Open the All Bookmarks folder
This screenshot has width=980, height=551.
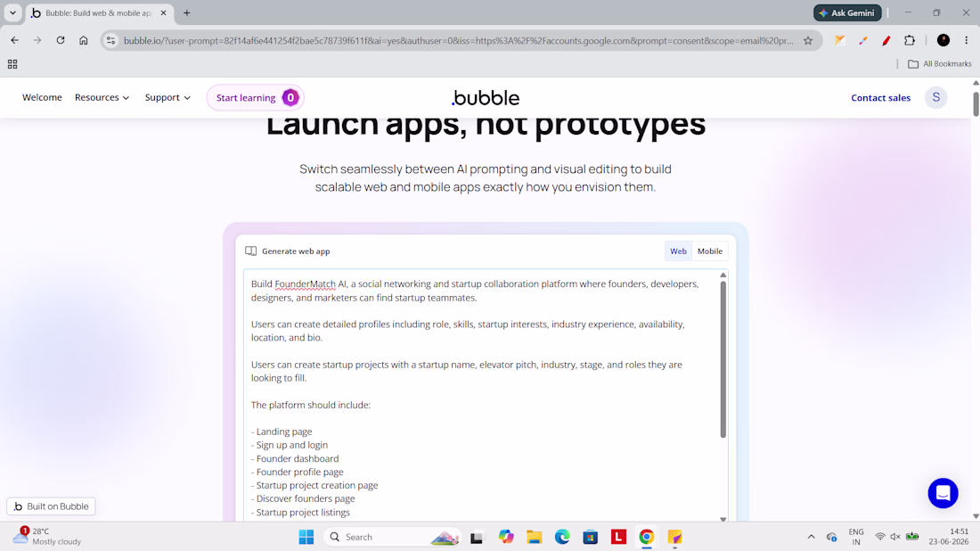point(939,64)
